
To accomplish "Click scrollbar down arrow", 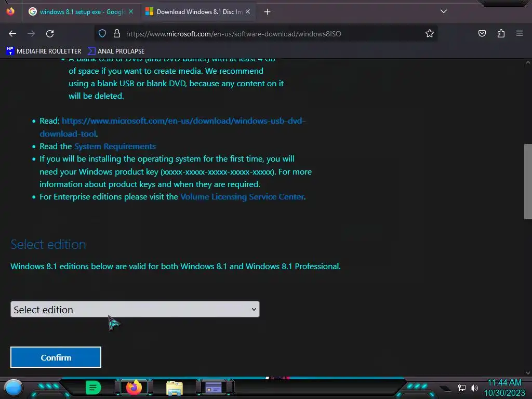I will (528, 373).
